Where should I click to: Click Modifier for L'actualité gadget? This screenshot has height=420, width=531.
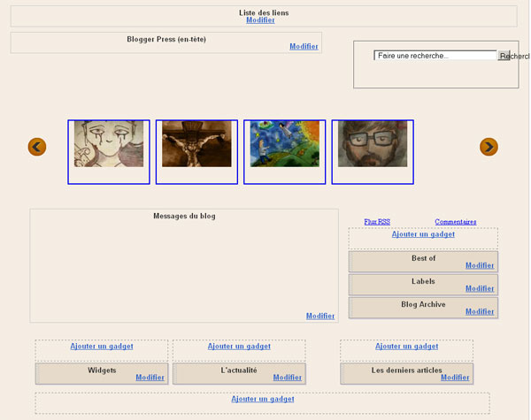288,378
